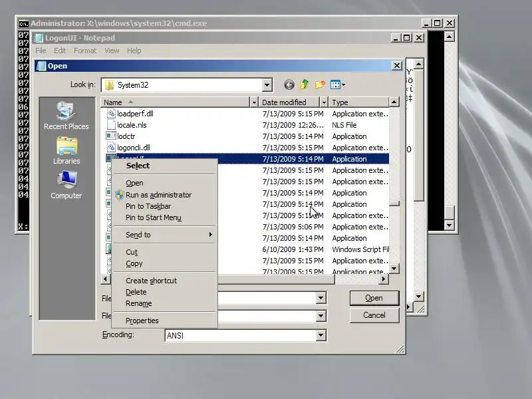The height and width of the screenshot is (399, 532).
Task: Choose Open in the context menu
Action: click(x=164, y=183)
